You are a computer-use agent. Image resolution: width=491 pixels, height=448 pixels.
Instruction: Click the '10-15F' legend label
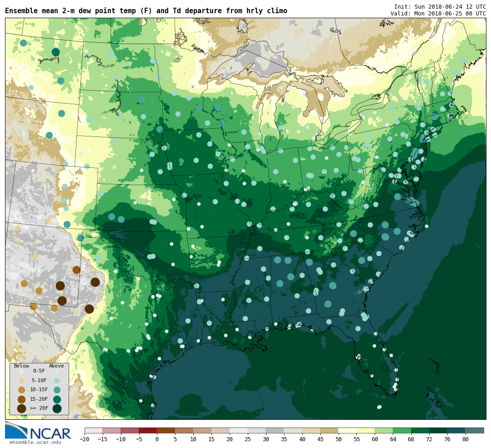tap(39, 389)
